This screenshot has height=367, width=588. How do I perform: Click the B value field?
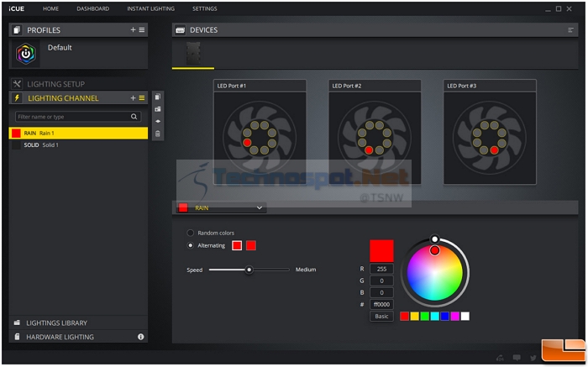click(381, 292)
